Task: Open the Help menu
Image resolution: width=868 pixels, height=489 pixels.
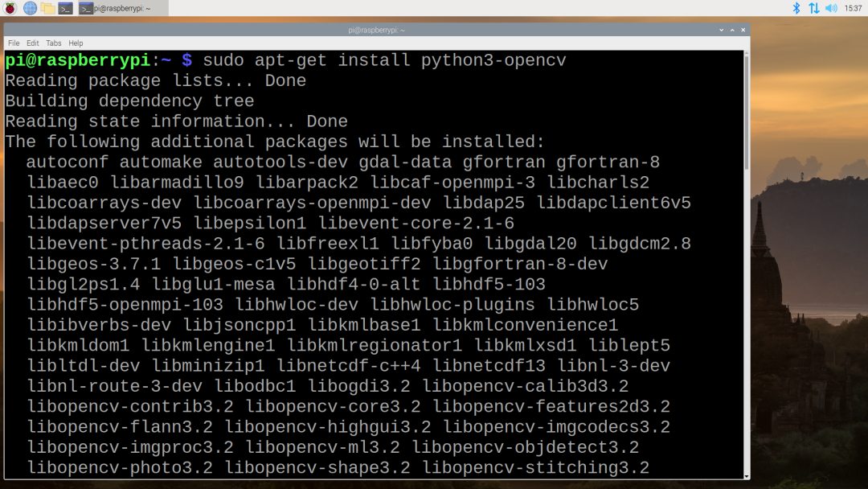Action: point(76,43)
